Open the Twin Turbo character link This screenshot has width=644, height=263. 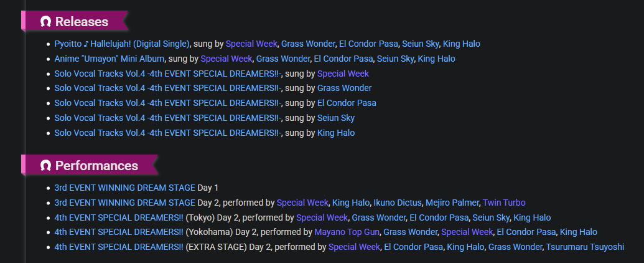click(x=504, y=203)
